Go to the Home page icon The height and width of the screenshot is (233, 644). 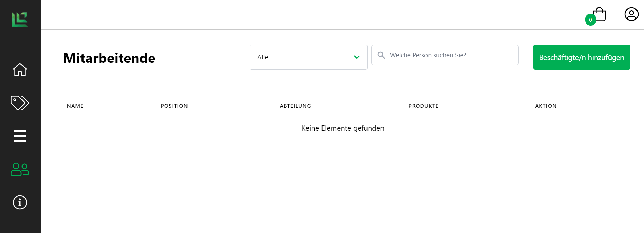20,70
